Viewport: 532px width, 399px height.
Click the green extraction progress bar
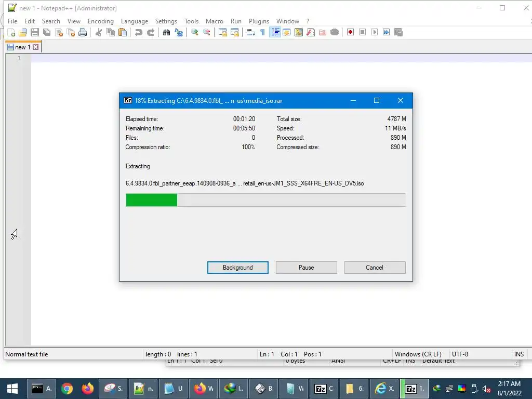(x=265, y=200)
